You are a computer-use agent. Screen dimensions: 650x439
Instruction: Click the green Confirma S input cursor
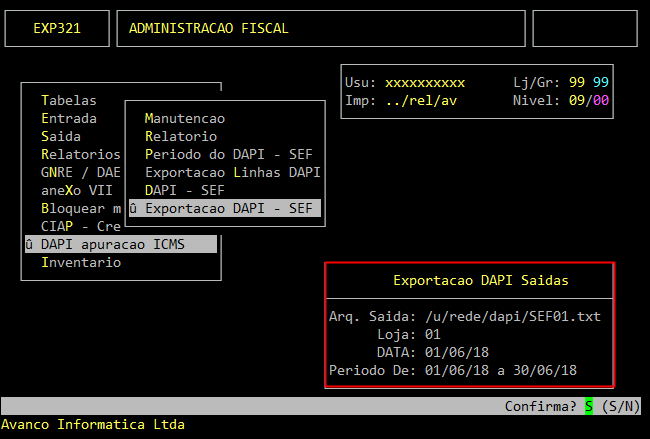[x=589, y=406]
